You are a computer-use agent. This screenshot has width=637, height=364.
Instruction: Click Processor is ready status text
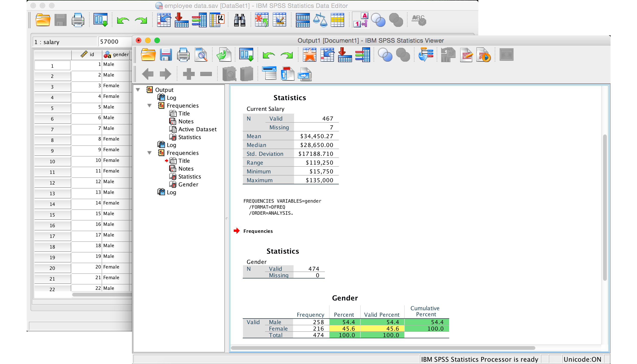[479, 359]
